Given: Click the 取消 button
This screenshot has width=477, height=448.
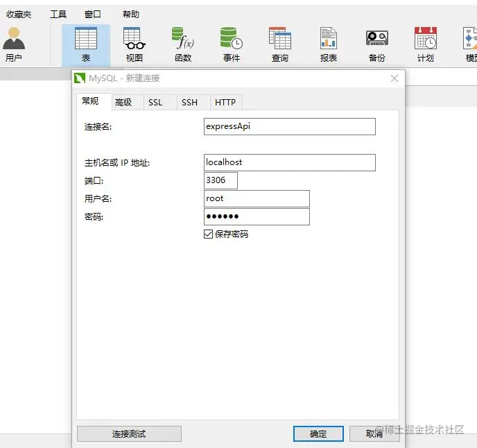Looking at the screenshot, I should pos(374,433).
